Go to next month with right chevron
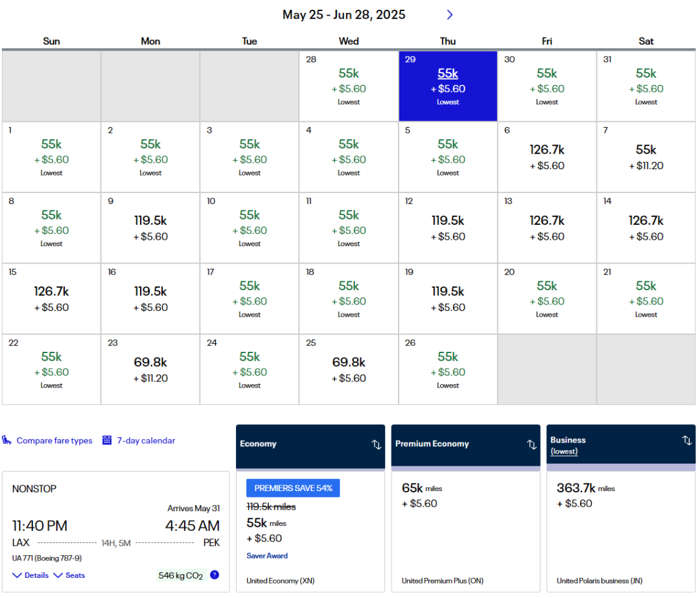Screen dimensions: 700x598 click(x=450, y=15)
